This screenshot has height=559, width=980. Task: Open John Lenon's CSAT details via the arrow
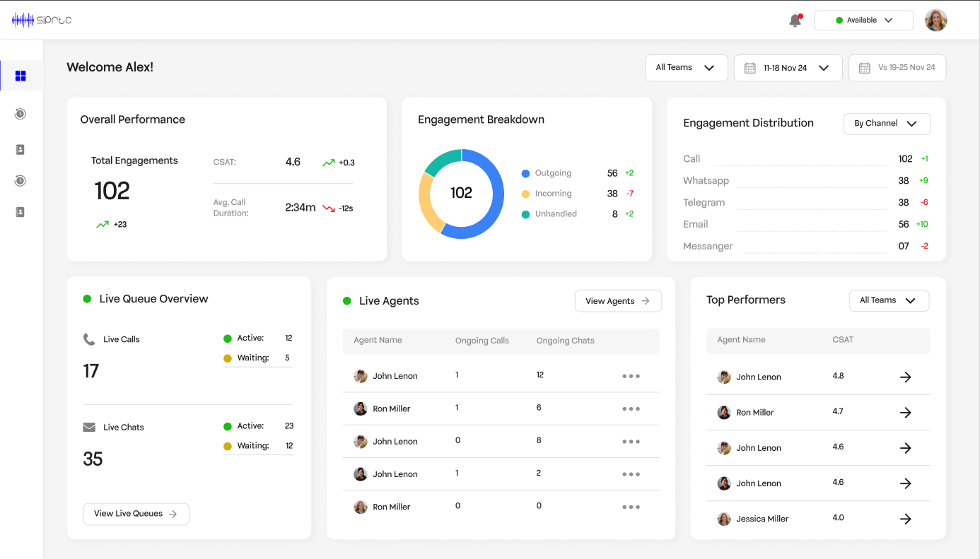[x=906, y=377]
